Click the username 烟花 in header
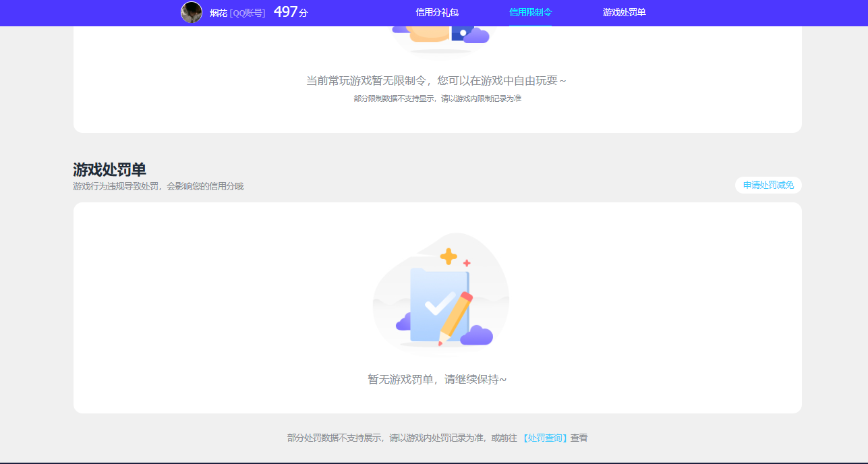This screenshot has width=868, height=464. [x=219, y=13]
